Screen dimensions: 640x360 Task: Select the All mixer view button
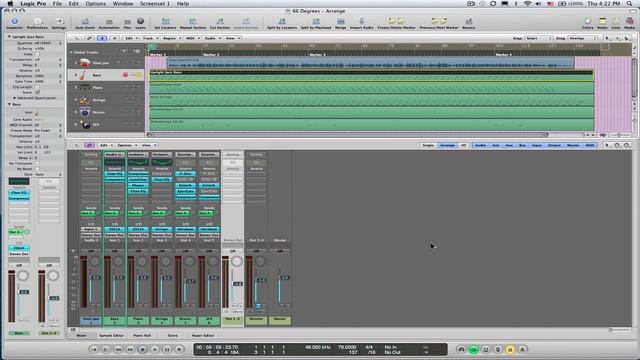tap(463, 145)
